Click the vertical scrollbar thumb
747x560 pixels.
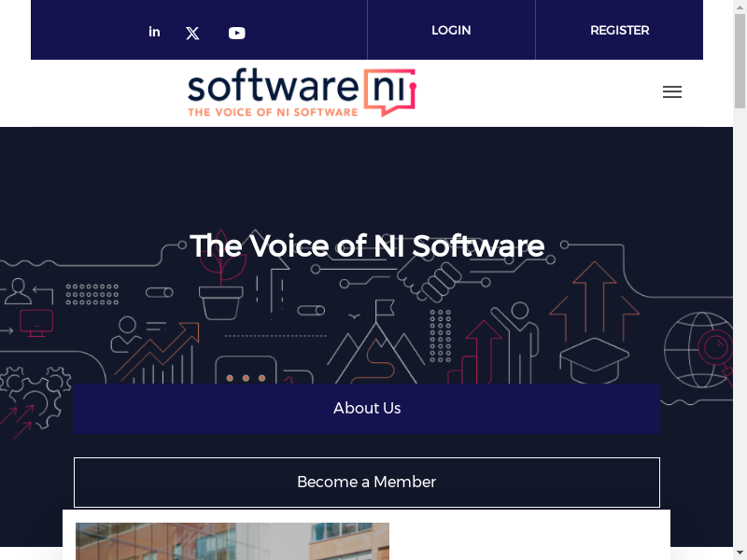coord(740,56)
